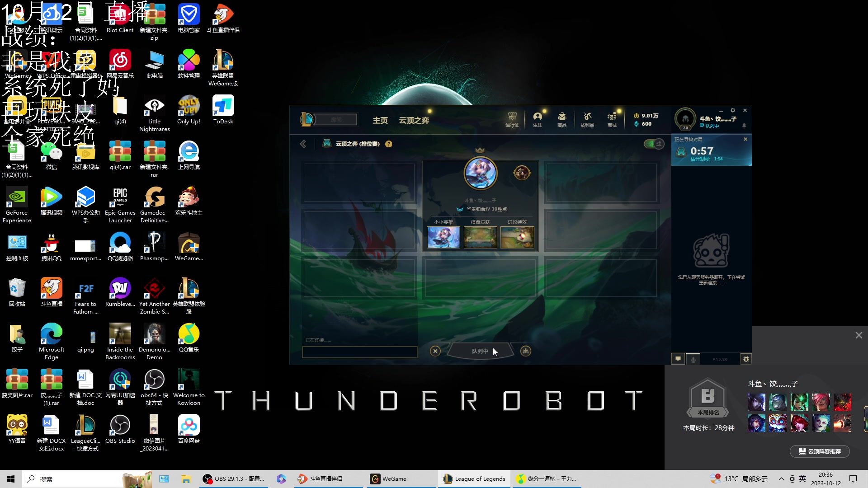
Task: Open the 生涯 profile icon in League client
Action: 538,120
